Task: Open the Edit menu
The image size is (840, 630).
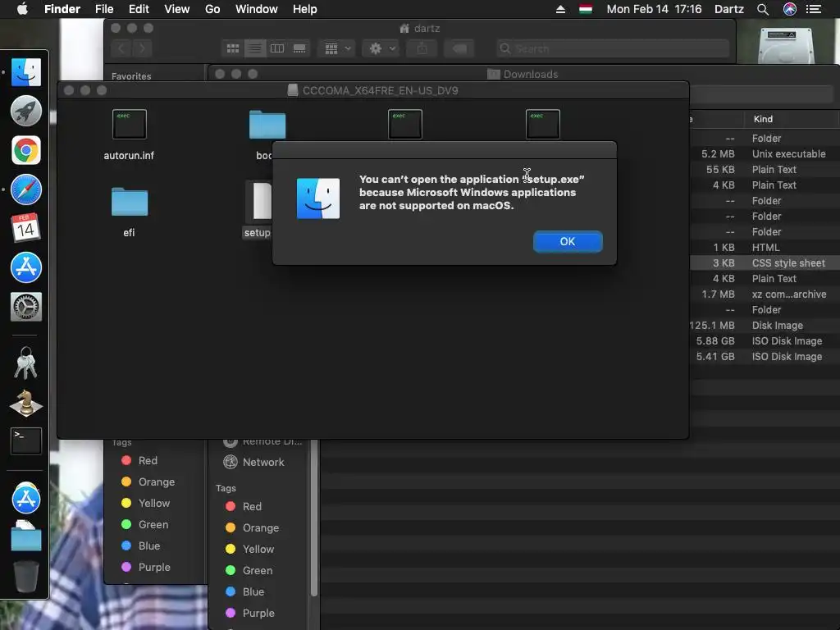Action: tap(139, 9)
